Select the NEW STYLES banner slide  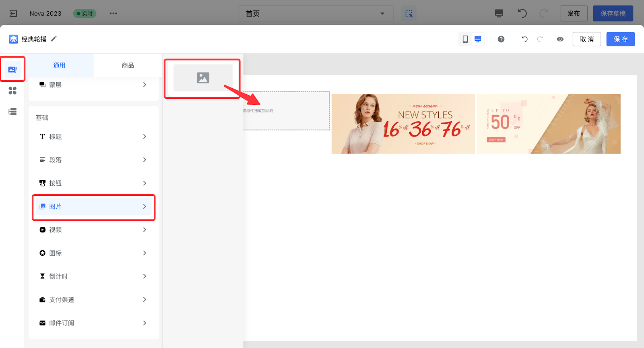coord(403,124)
